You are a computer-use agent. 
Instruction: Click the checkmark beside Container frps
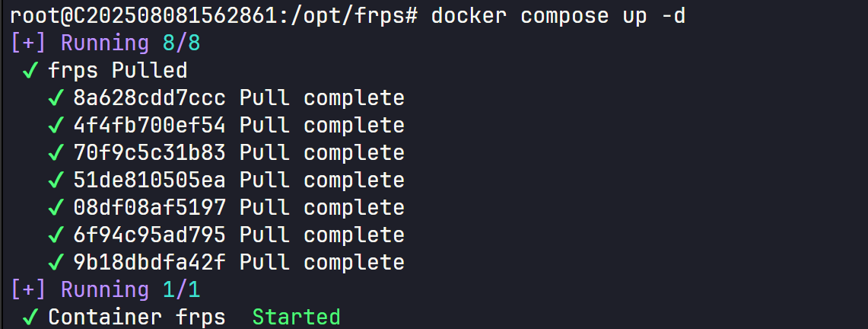31,318
